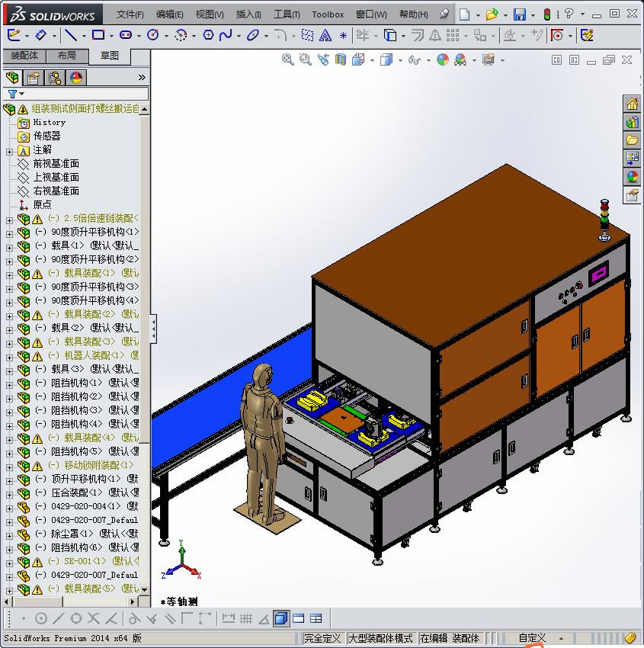Click 完全定义 status bar label

pyautogui.click(x=322, y=638)
